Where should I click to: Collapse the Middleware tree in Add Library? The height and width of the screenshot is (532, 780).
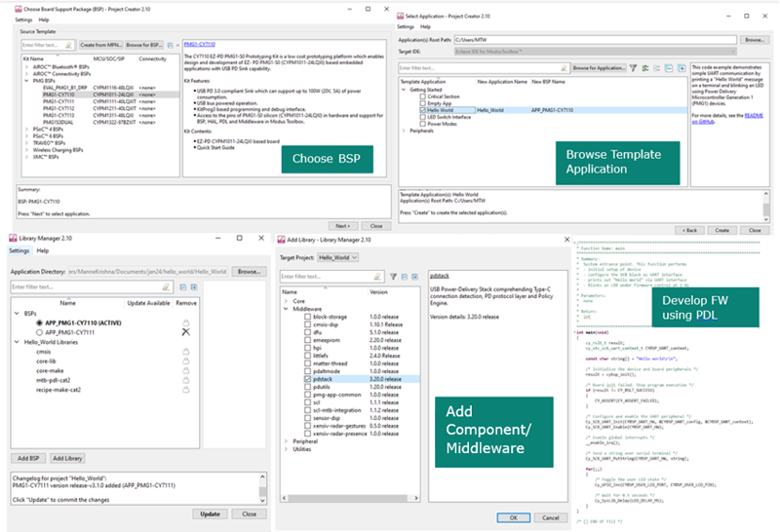point(286,309)
